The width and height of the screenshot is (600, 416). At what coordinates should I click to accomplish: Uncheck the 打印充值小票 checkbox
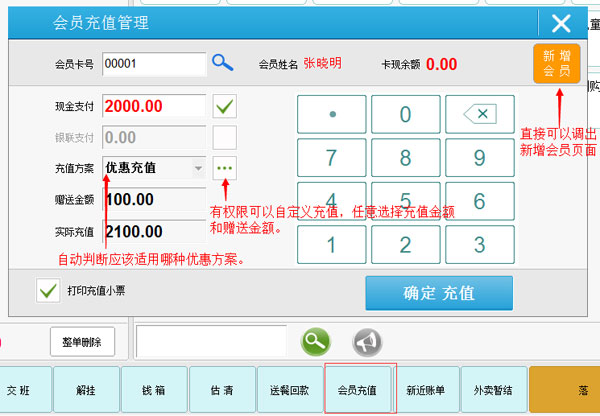(47, 291)
